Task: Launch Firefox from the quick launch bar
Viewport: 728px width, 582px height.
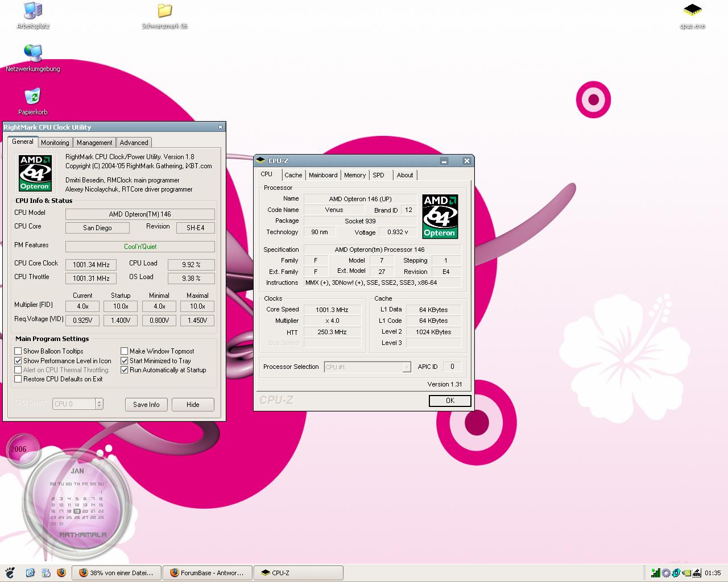Action: pos(61,573)
